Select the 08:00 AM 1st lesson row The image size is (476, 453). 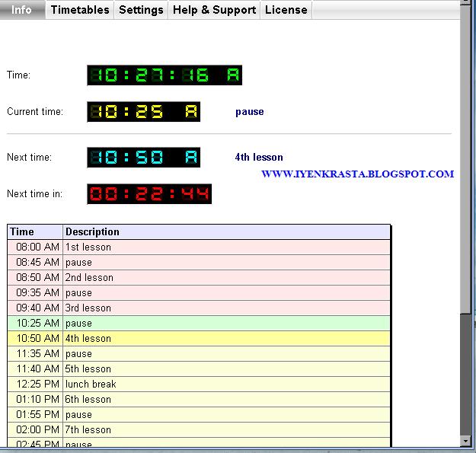click(x=199, y=247)
